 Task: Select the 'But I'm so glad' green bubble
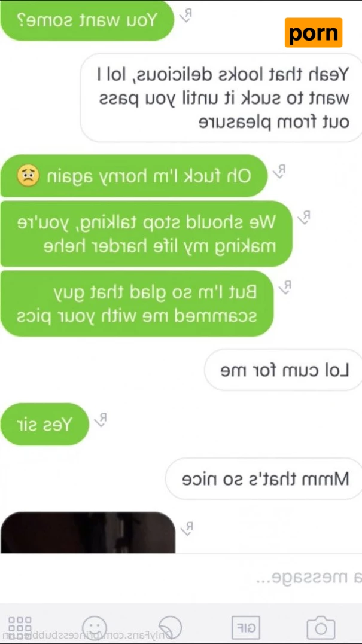pos(137,304)
